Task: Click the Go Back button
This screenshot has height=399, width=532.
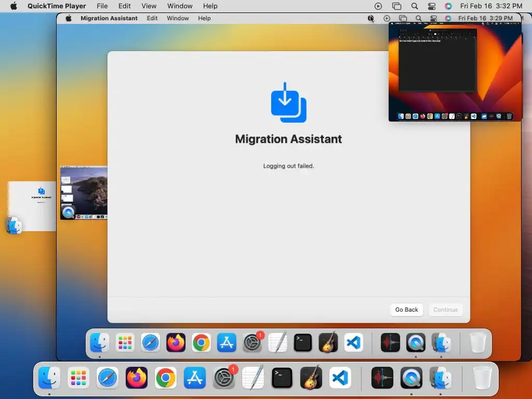Action: point(406,310)
